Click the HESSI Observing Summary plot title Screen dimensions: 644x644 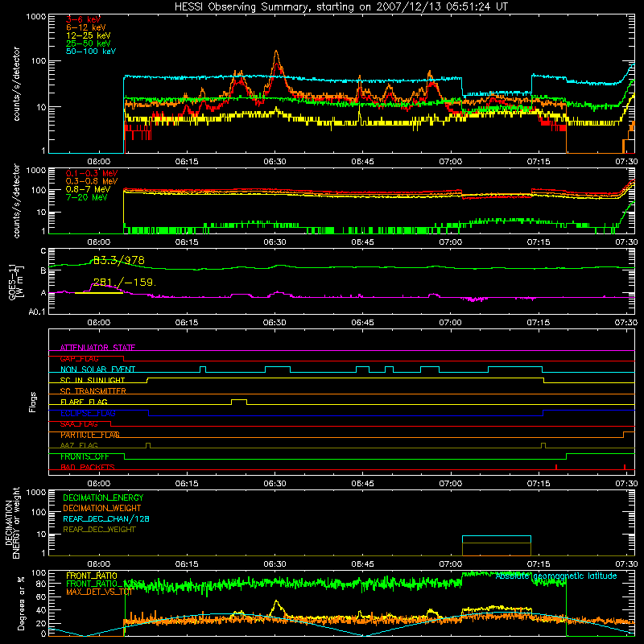[x=341, y=6]
